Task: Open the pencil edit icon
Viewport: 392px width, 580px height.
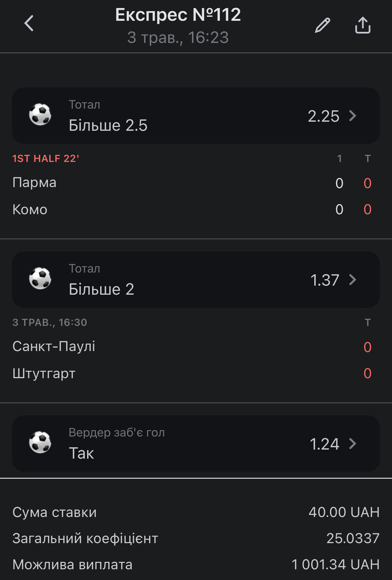Action: tap(323, 25)
